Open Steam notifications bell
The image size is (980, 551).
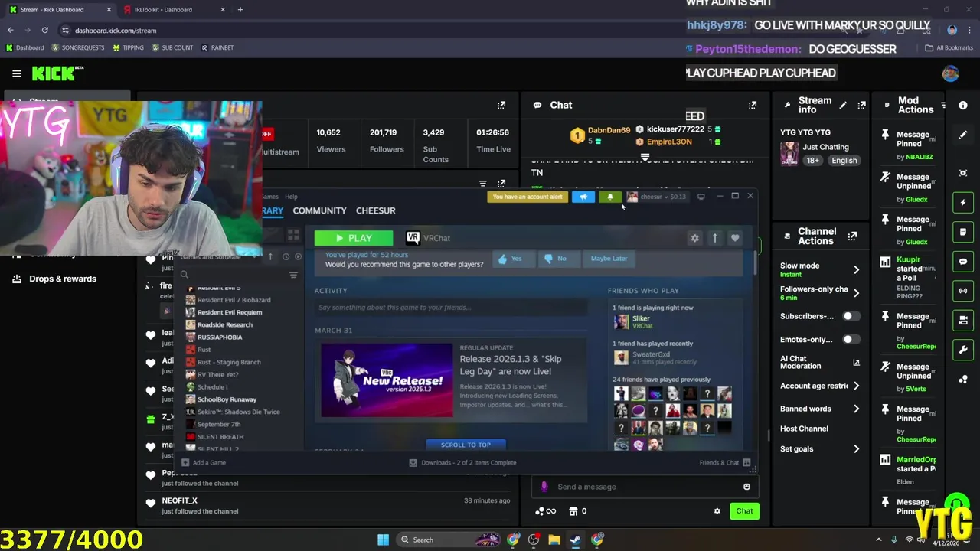click(610, 197)
